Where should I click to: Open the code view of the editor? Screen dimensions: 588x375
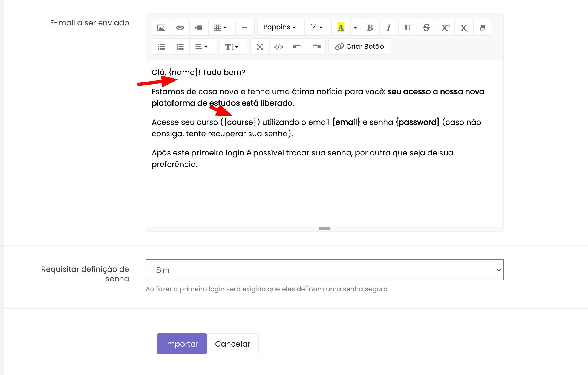click(x=278, y=47)
